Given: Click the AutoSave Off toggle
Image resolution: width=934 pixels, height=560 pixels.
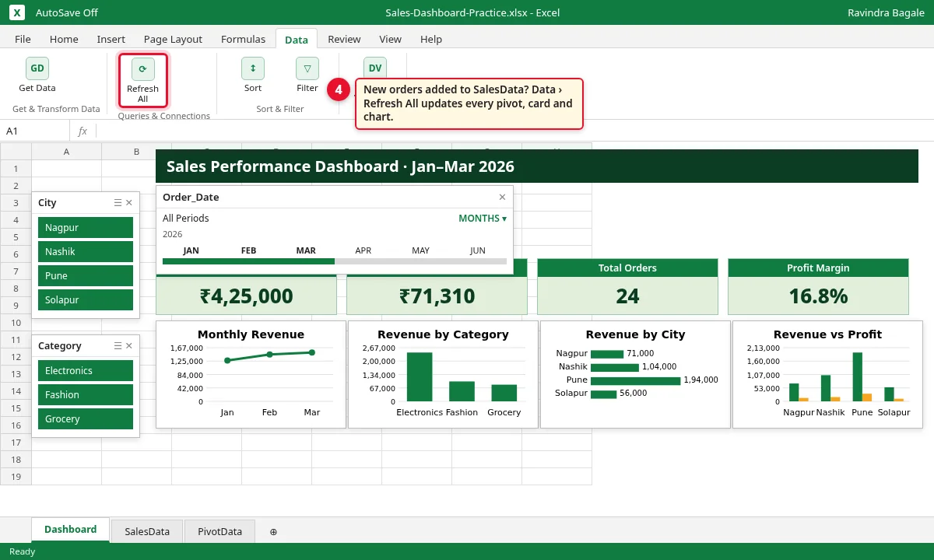Looking at the screenshot, I should click(x=67, y=12).
